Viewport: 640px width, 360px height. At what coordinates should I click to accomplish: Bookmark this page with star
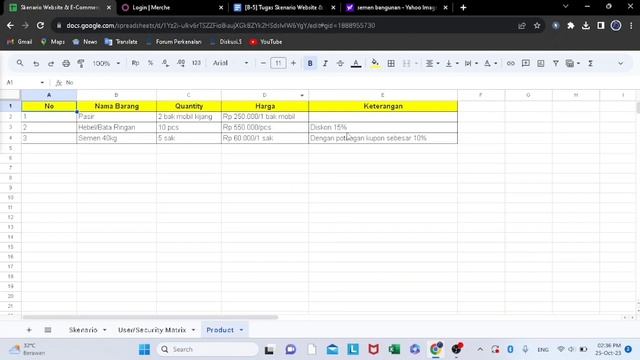(x=537, y=25)
